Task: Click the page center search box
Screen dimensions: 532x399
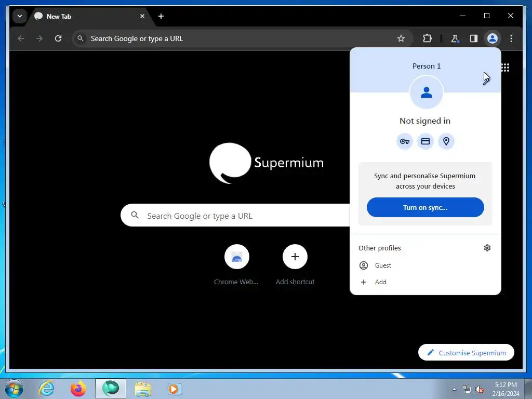Action: (235, 215)
